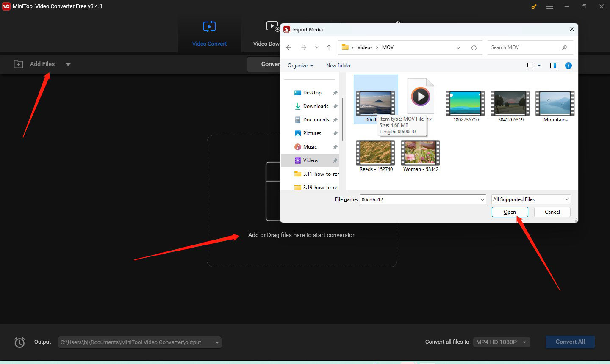Image resolution: width=610 pixels, height=364 pixels.
Task: Click the MiniTool Video Converter logo icon
Action: [x=6, y=6]
